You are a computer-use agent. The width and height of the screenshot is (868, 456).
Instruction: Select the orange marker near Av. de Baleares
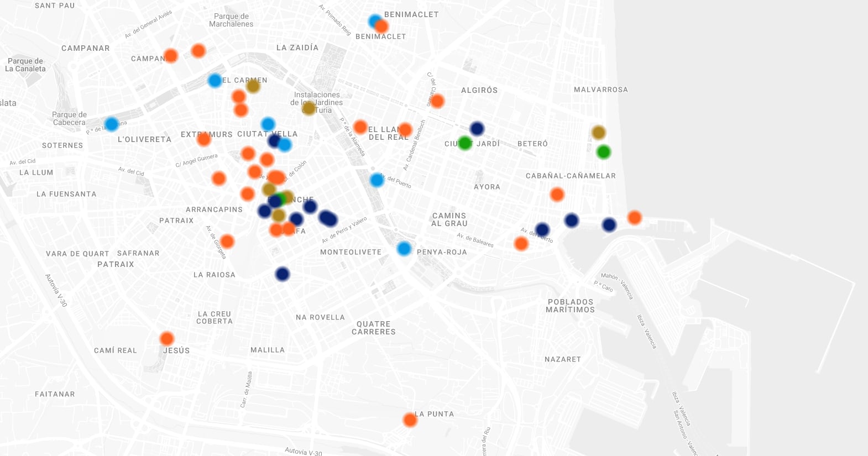pyautogui.click(x=521, y=243)
